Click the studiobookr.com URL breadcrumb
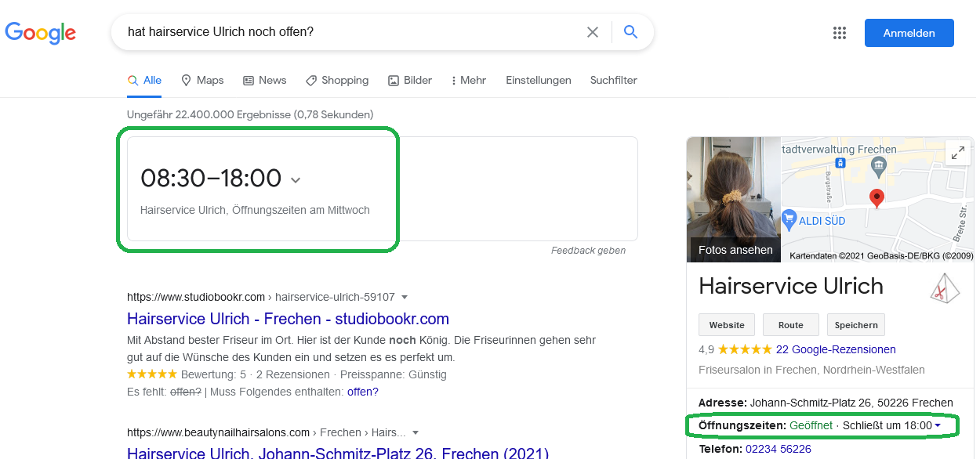980x459 pixels. pos(261,297)
